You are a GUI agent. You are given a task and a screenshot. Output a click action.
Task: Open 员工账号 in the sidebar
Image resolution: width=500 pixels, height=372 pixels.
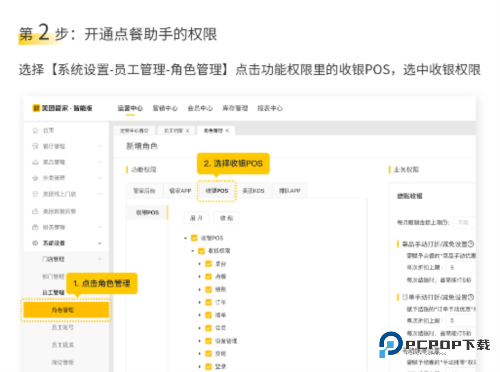point(63,327)
